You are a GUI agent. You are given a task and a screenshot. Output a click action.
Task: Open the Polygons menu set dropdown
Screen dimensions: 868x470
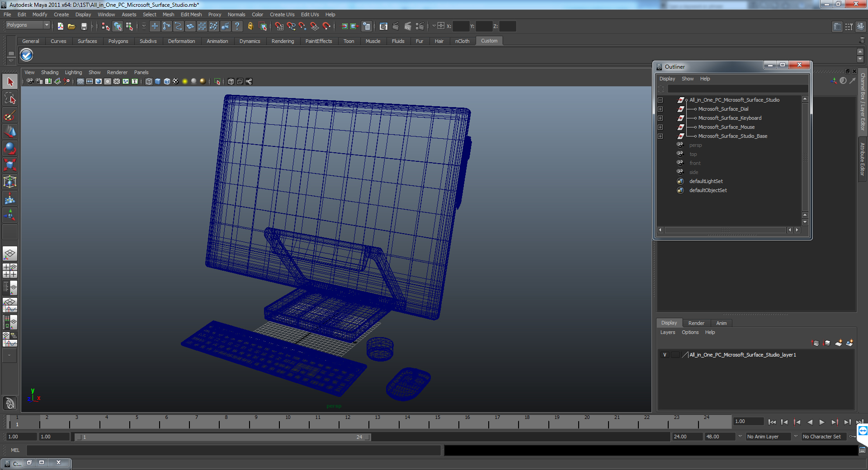pyautogui.click(x=28, y=25)
